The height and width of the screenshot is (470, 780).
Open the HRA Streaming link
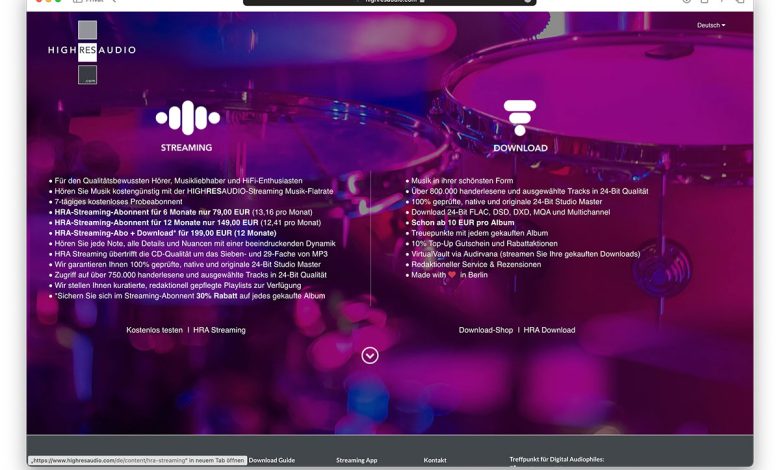pos(219,330)
